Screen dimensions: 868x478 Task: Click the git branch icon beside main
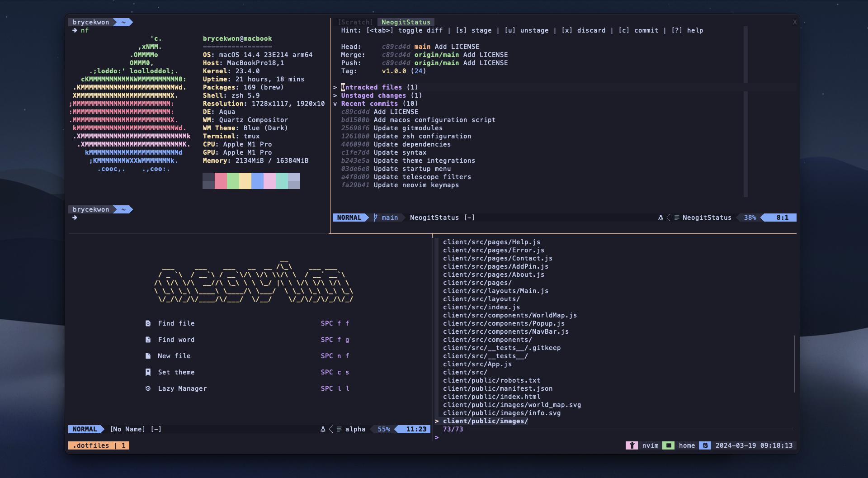pos(375,218)
